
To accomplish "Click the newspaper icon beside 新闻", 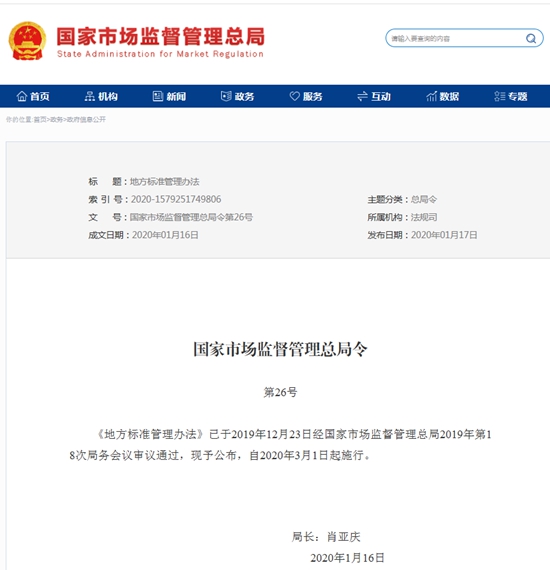I will click(x=157, y=96).
